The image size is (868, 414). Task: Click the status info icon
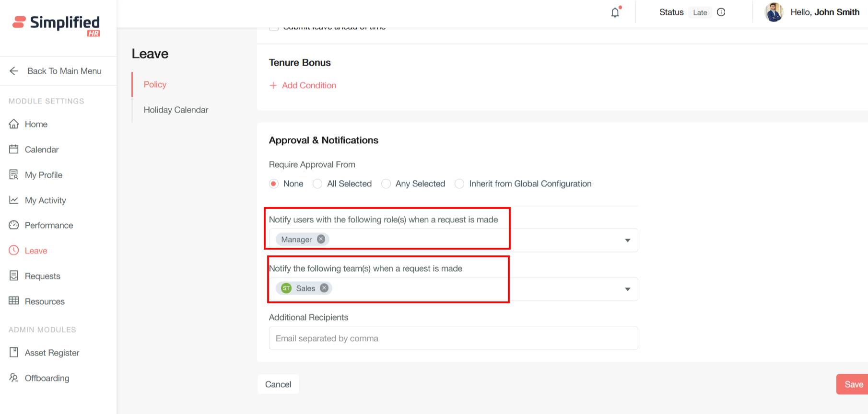721,12
